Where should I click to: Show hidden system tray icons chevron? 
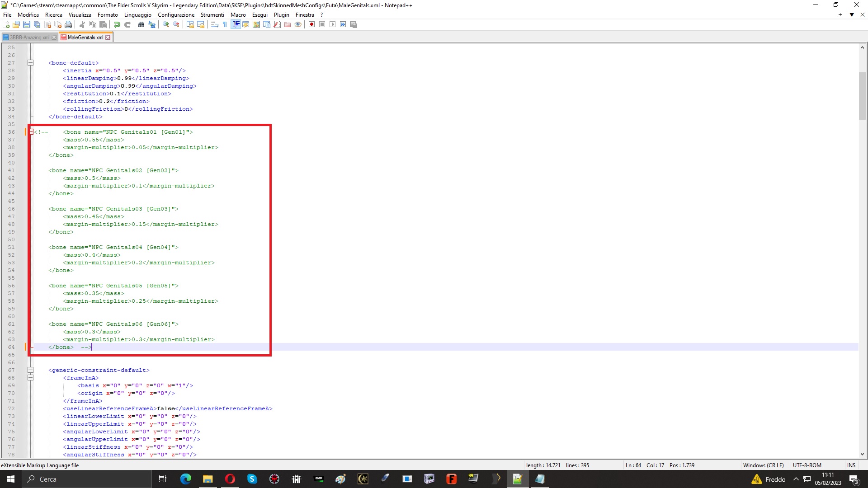coord(796,479)
